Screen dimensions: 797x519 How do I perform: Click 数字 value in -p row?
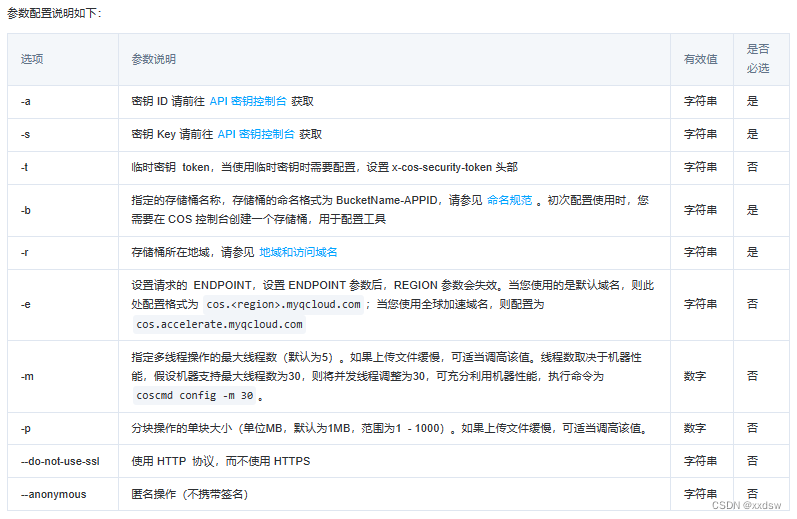click(695, 429)
